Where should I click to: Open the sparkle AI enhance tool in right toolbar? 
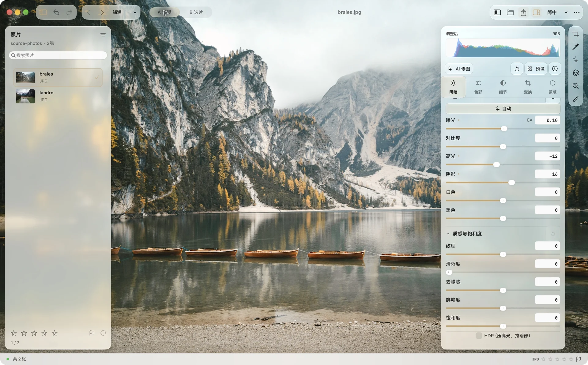point(575,60)
